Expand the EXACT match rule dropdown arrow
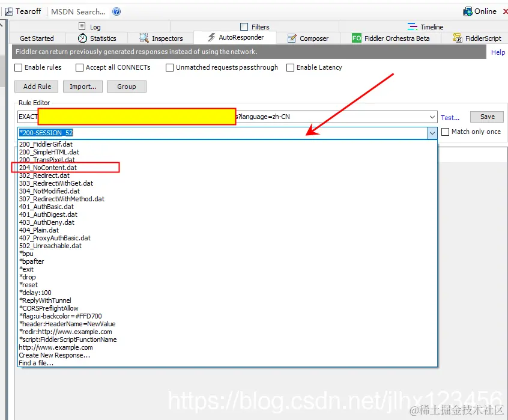The image size is (508, 420). click(x=432, y=117)
